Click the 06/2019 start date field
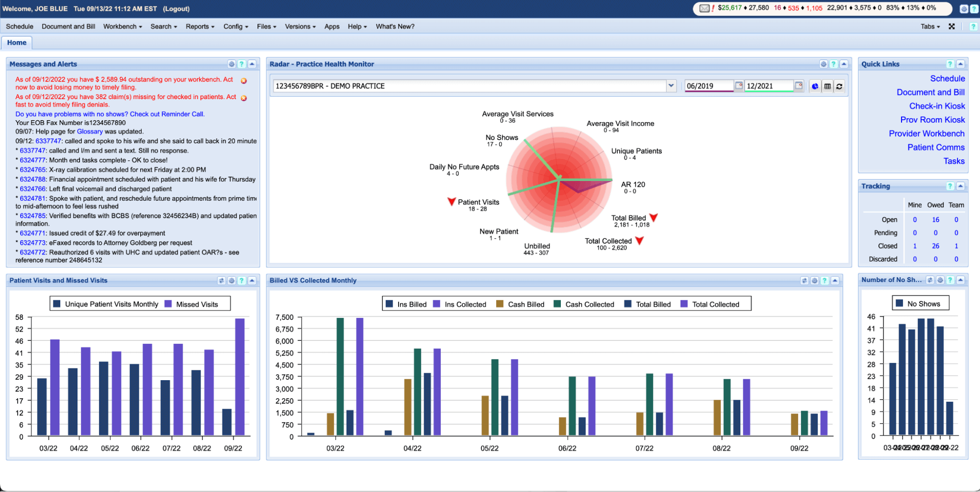 [709, 86]
